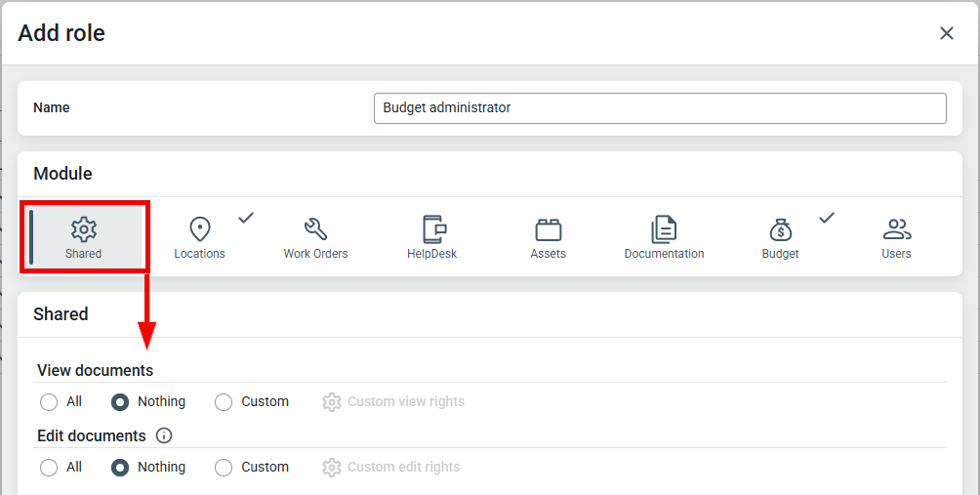Open the Locations module pin icon
The width and height of the screenshot is (980, 495).
(199, 229)
